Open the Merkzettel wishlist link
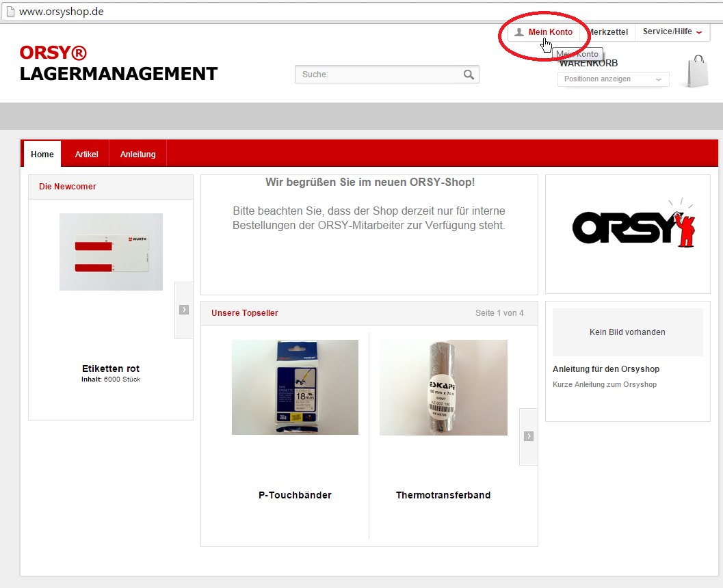 click(608, 32)
